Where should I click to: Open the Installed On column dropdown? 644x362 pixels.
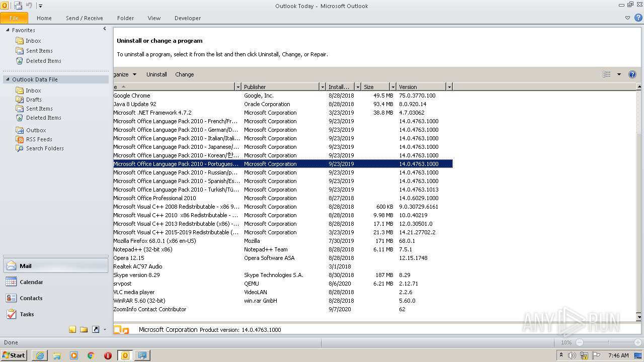point(358,87)
